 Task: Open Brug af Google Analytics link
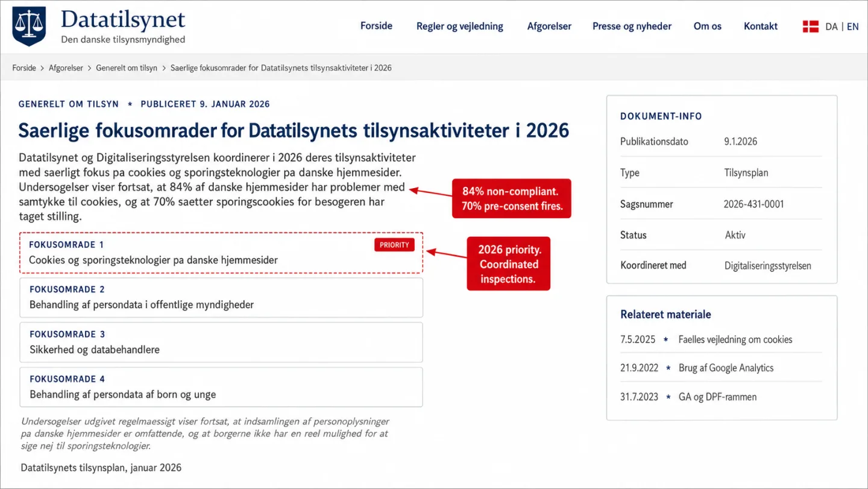point(726,368)
